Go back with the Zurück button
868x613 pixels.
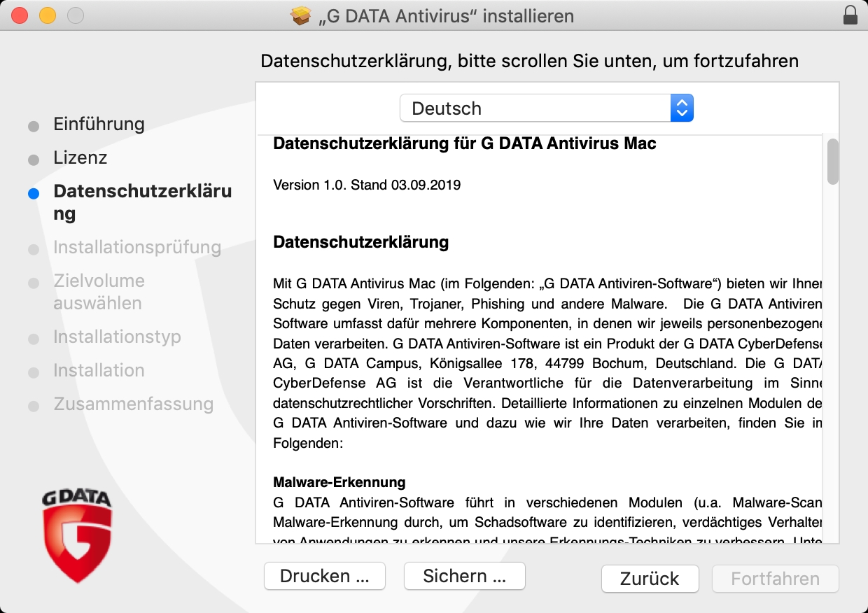(x=650, y=579)
